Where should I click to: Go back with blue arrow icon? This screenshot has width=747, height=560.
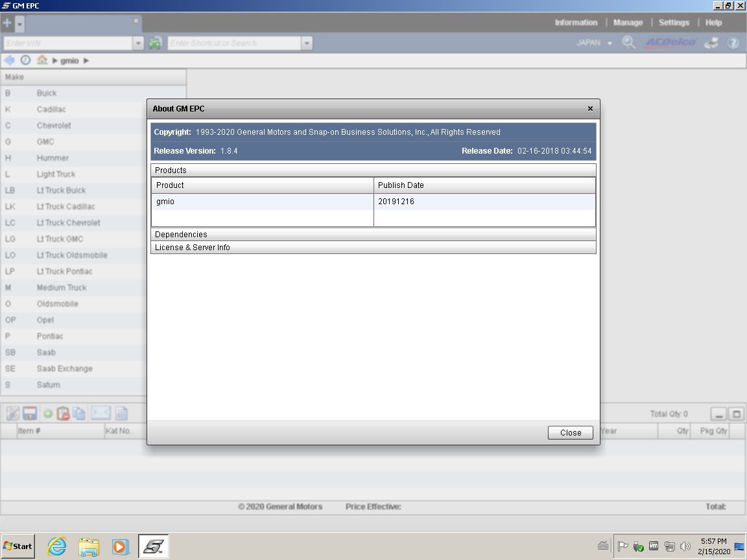(9, 60)
